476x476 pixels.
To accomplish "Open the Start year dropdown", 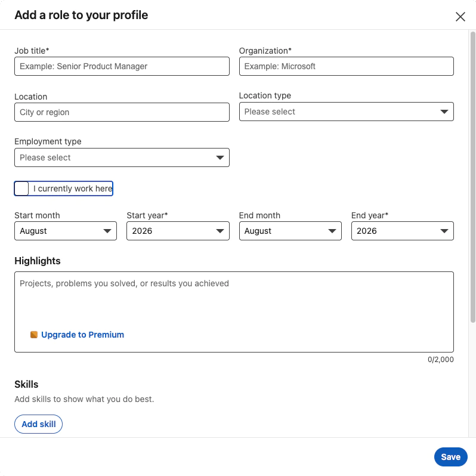I will pos(178,231).
